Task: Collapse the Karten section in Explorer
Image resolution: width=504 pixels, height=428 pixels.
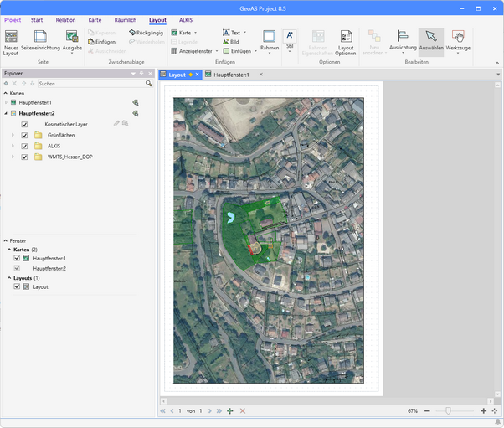Action: click(x=6, y=93)
